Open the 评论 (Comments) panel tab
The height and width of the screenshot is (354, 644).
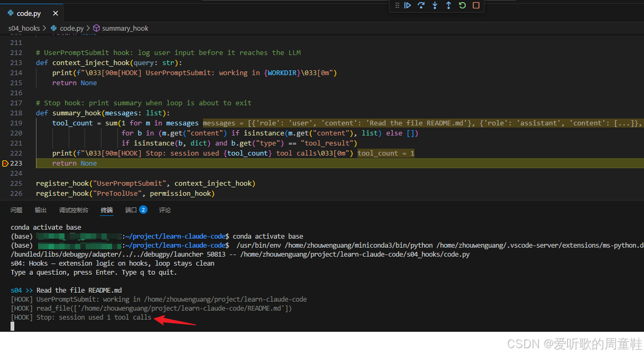coord(165,210)
